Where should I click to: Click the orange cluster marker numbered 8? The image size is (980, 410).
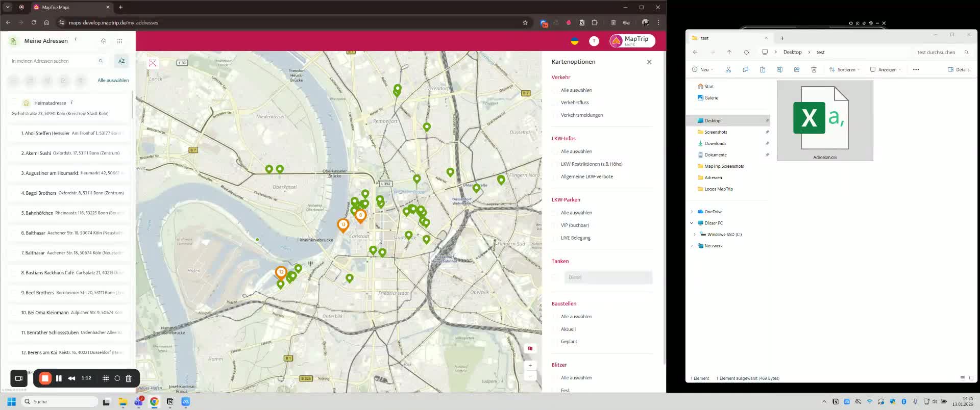point(360,216)
